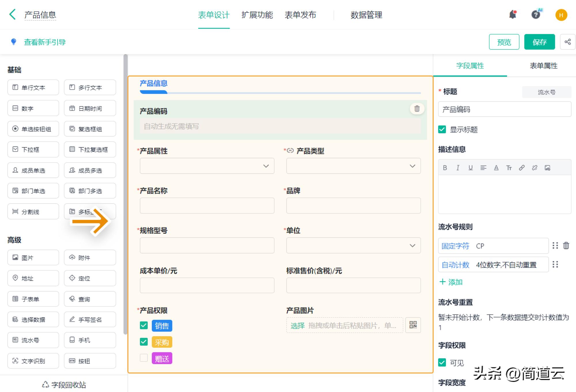This screenshot has width=576, height=392.
Task: Click the description text editor area
Action: (505, 194)
